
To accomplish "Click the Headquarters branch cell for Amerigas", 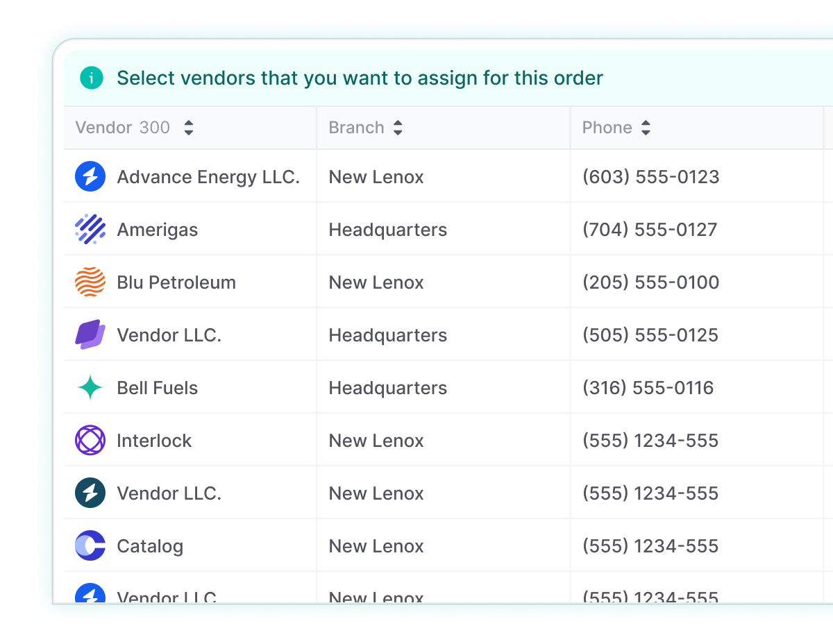I will [x=387, y=230].
